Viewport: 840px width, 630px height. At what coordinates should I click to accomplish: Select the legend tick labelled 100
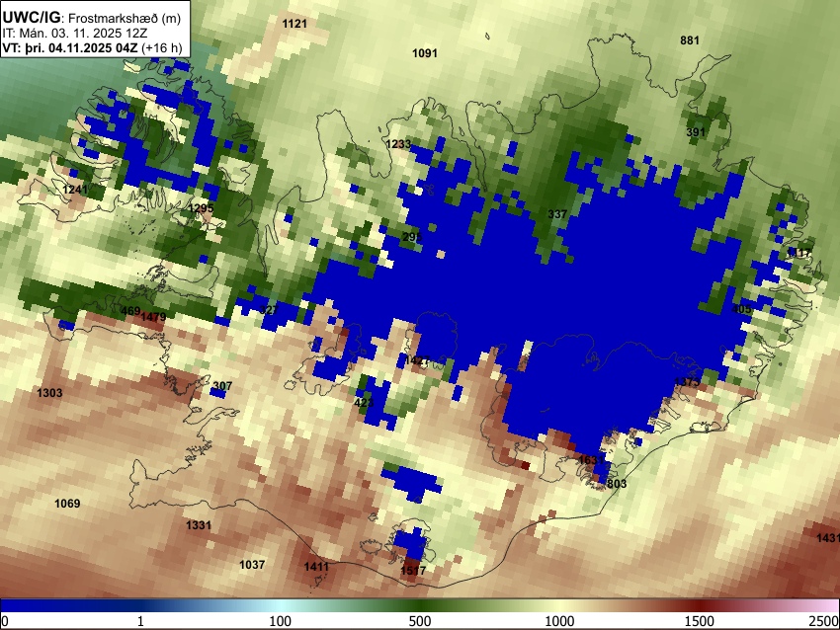[281, 621]
